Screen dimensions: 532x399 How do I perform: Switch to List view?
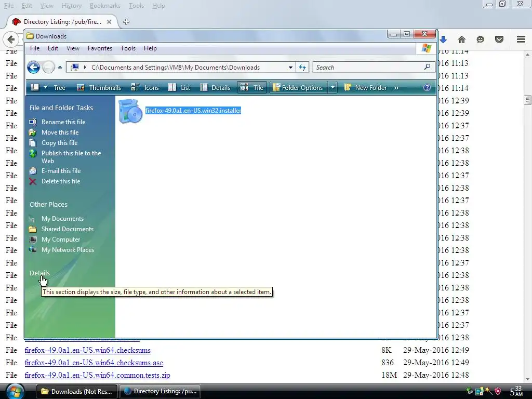coord(179,87)
